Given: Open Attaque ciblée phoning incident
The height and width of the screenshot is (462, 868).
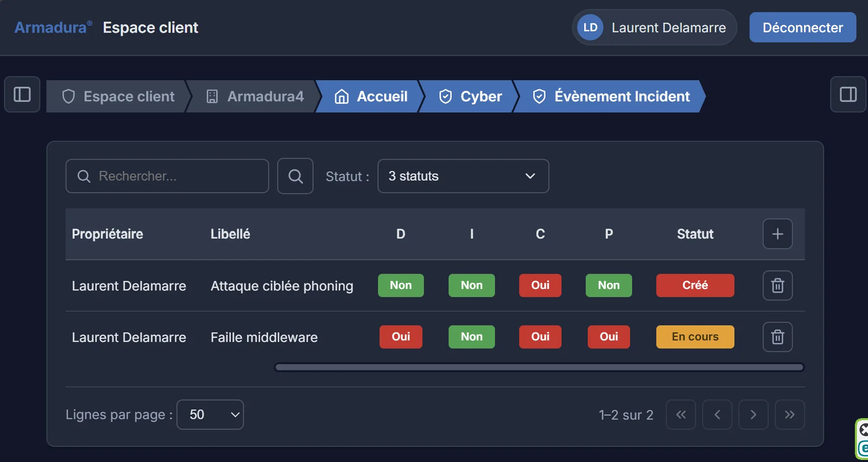Looking at the screenshot, I should (x=282, y=286).
